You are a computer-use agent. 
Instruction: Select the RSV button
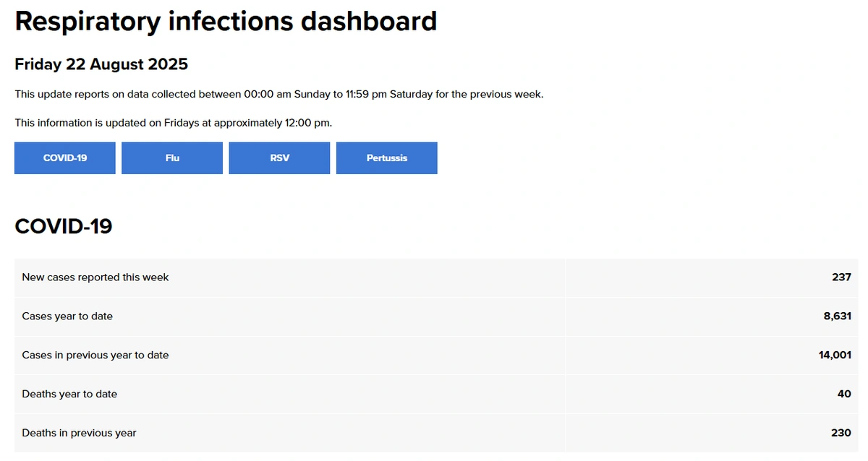(x=279, y=158)
